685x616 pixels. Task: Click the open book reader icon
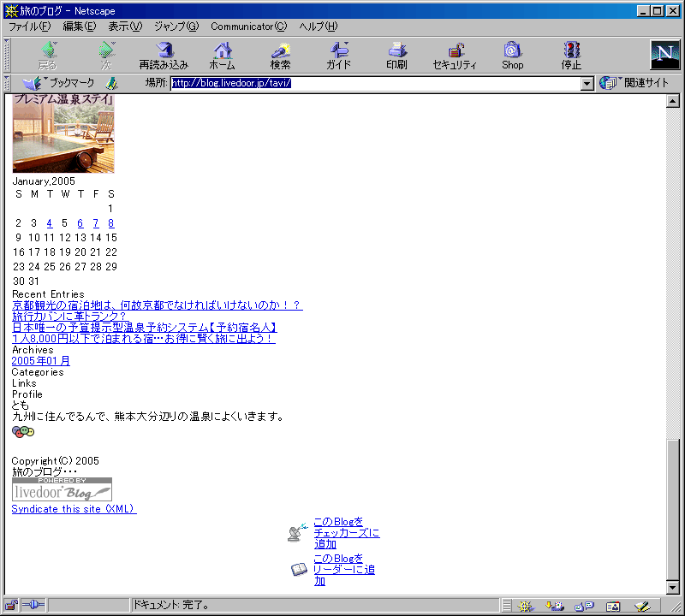[299, 569]
